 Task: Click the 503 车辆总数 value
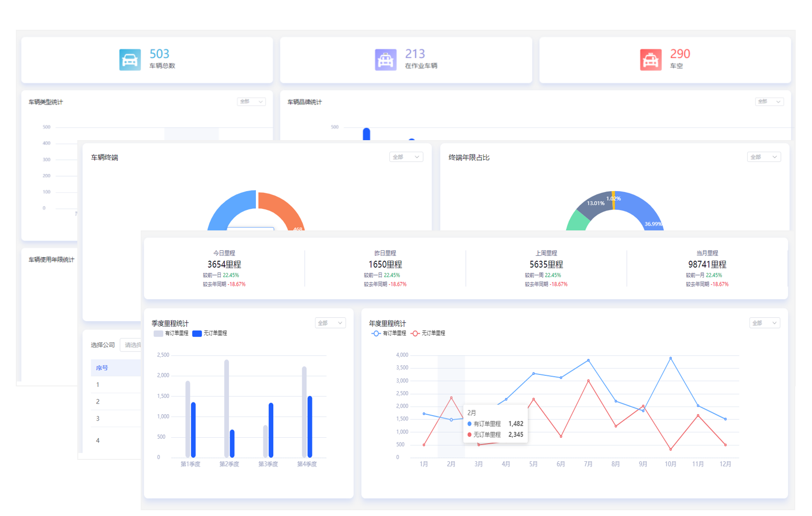coord(159,54)
